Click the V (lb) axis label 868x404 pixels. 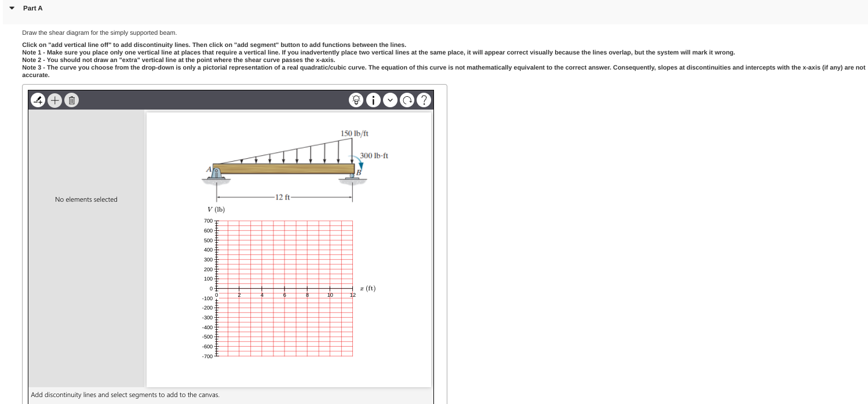(x=216, y=209)
